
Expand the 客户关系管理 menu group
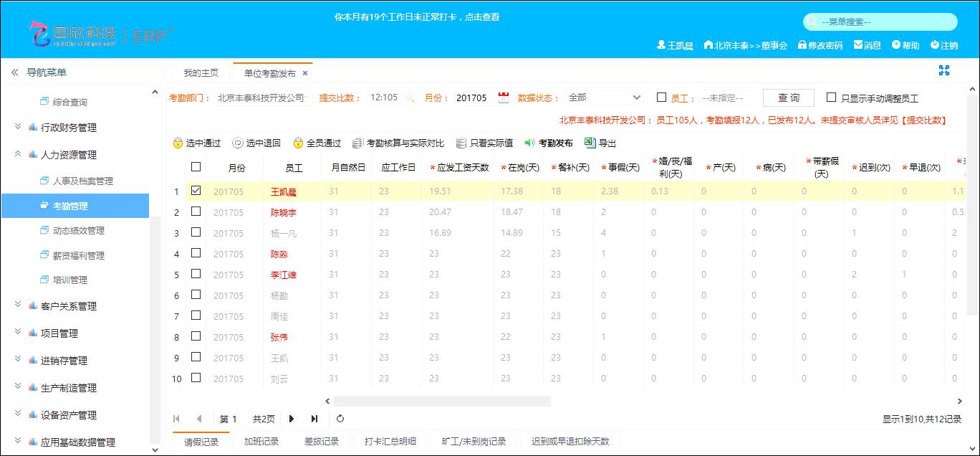click(68, 306)
